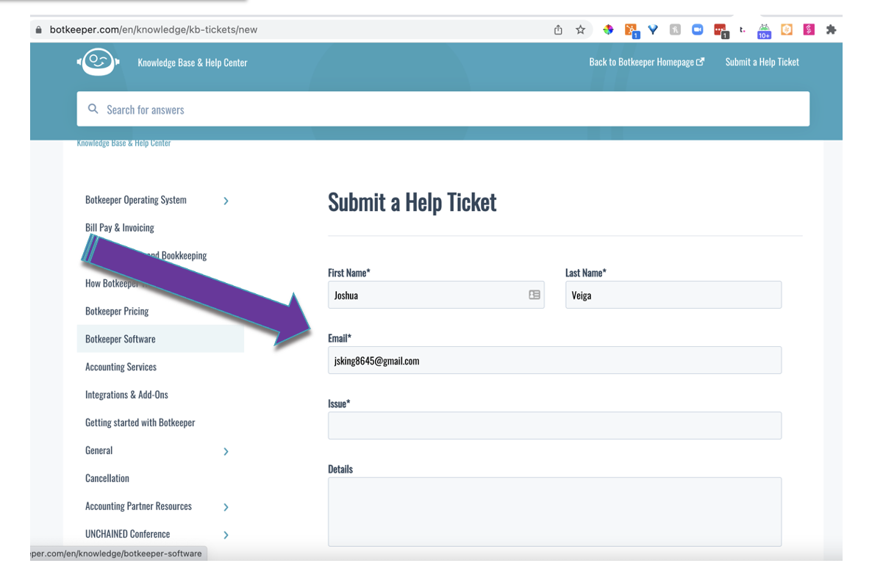Click the Email field

tap(554, 360)
